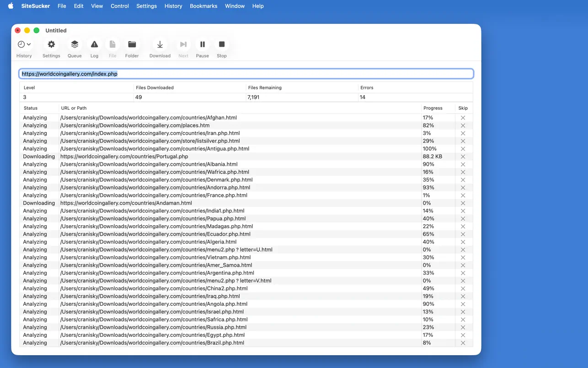Viewport: 588px width, 368px height.
Task: Click the Download arrow button
Action: click(x=160, y=44)
